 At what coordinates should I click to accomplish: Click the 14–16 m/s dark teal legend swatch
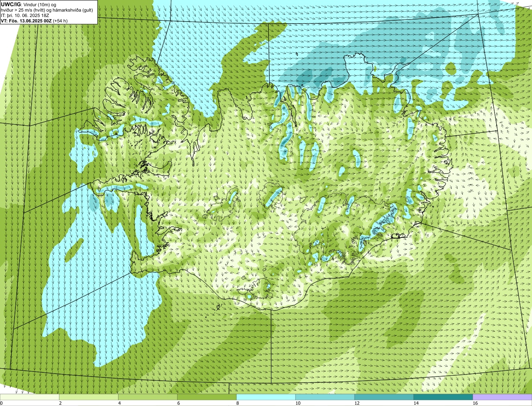443,397
